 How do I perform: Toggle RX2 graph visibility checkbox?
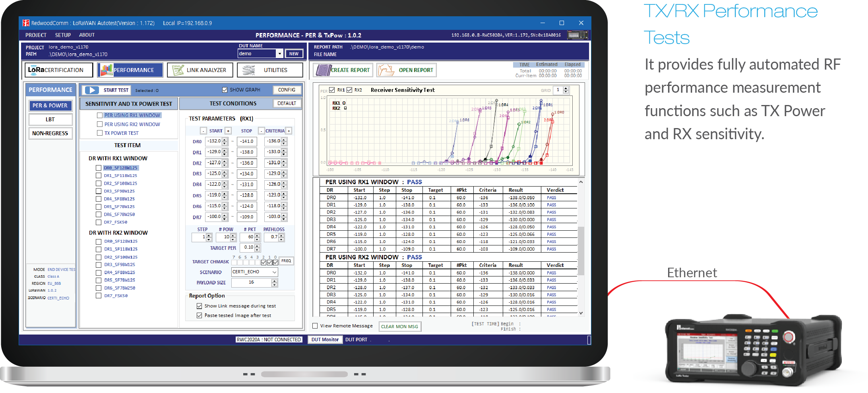pos(349,90)
